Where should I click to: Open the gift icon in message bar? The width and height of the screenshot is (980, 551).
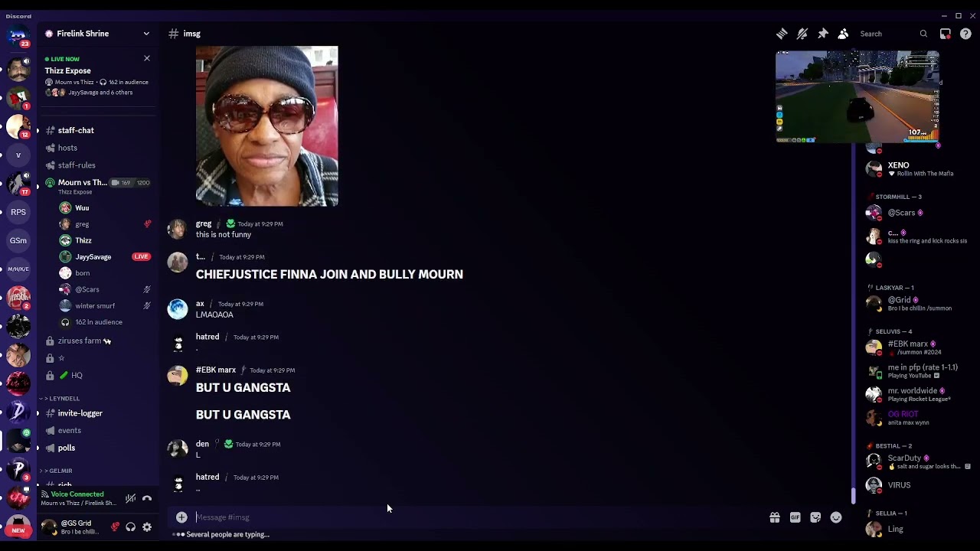(x=775, y=517)
